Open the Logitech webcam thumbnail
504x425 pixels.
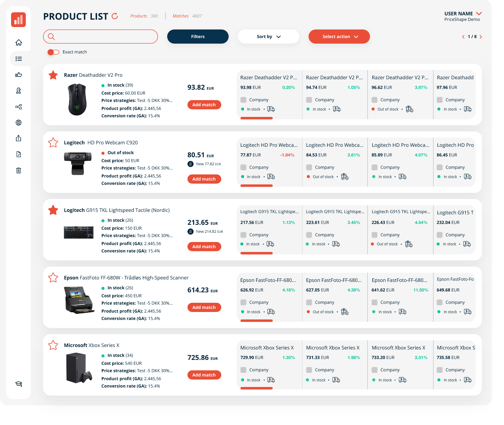[x=78, y=163]
